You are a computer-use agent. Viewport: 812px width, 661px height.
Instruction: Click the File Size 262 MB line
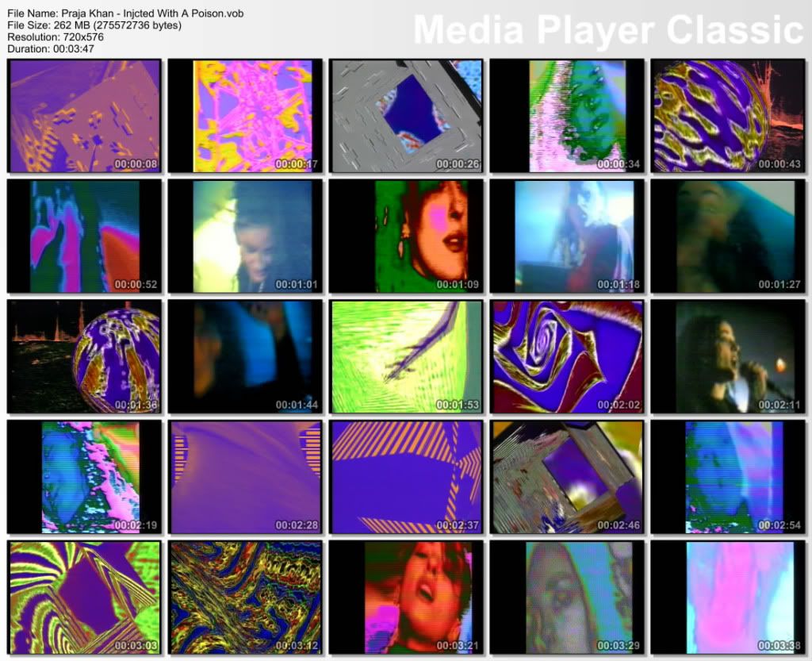[x=94, y=25]
